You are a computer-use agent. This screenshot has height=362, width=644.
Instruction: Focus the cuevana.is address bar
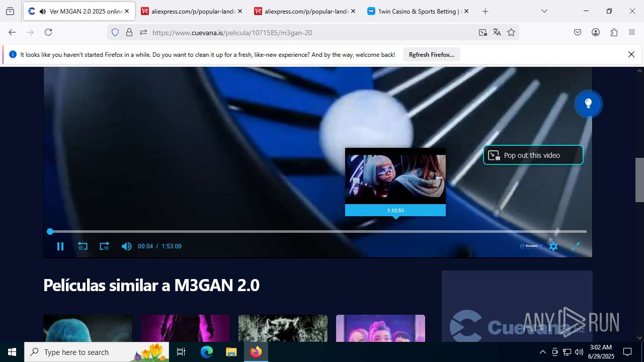pos(312,32)
